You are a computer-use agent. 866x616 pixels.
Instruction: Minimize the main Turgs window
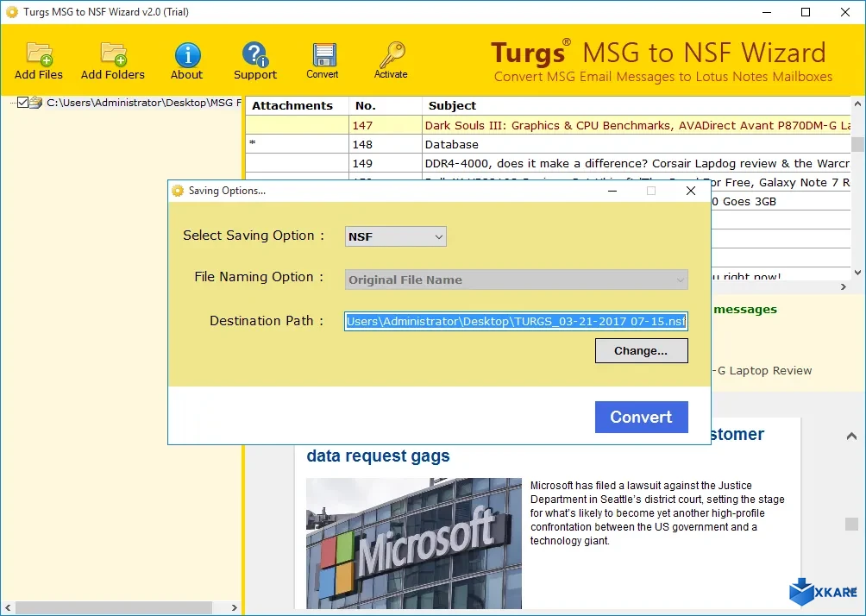click(767, 11)
